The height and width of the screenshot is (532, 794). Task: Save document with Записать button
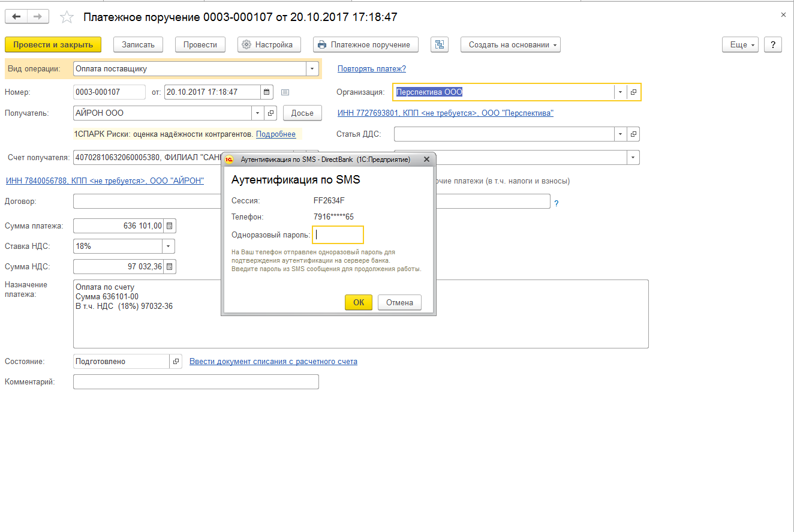coord(139,44)
